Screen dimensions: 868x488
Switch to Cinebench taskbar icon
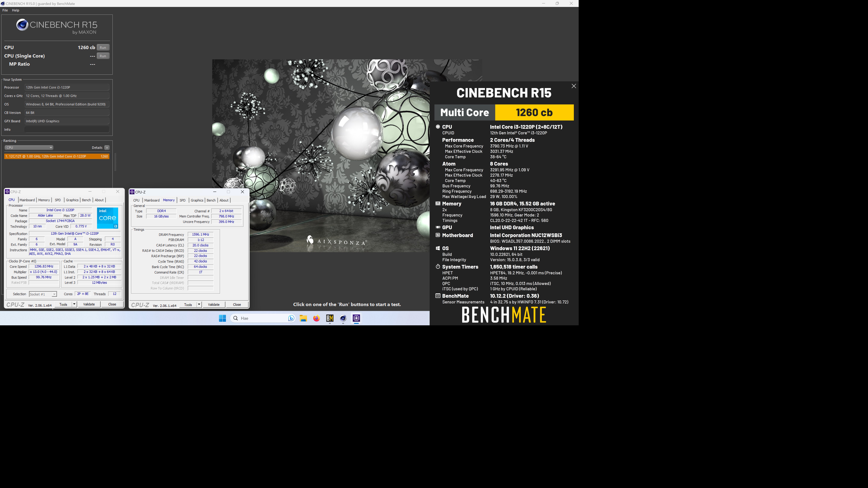tap(343, 318)
